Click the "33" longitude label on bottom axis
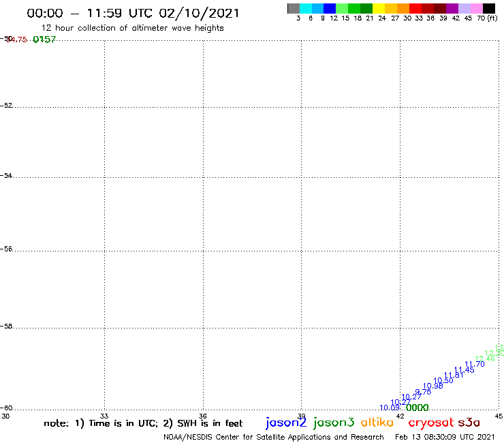Screen dimensions: 504x443 click(x=104, y=416)
